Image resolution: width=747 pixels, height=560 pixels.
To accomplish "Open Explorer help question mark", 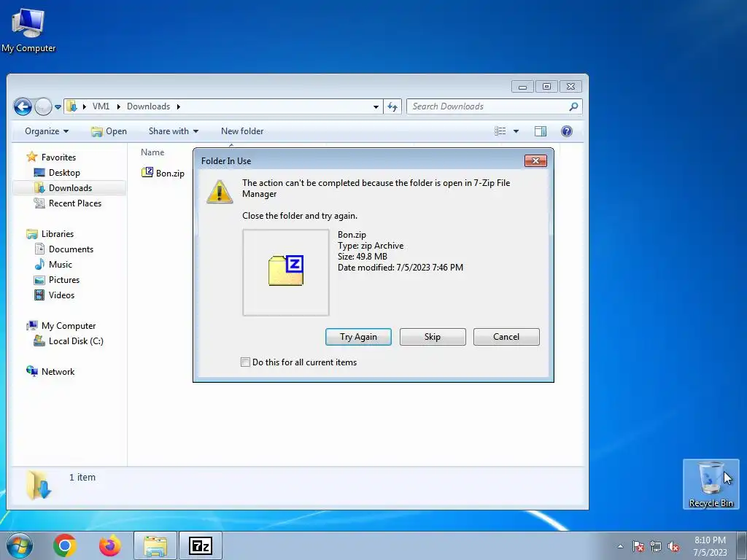I will click(x=566, y=131).
